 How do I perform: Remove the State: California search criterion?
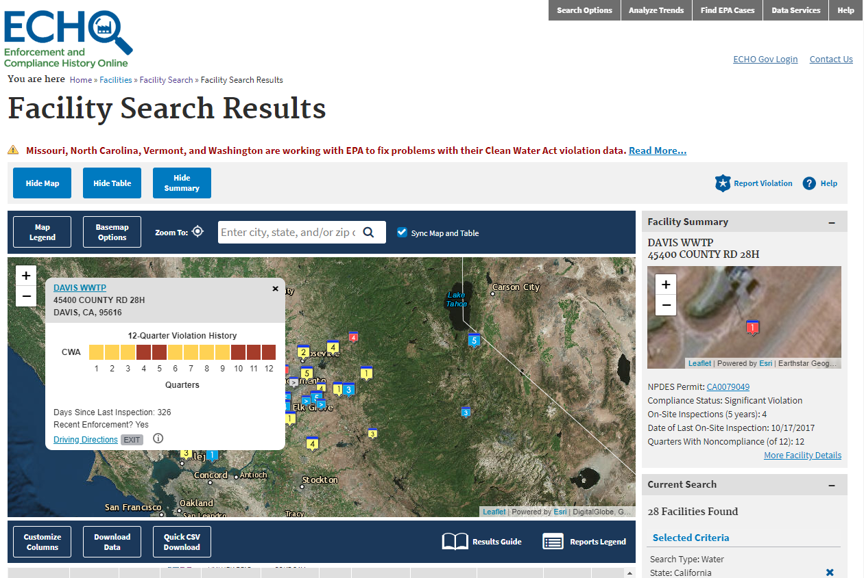pyautogui.click(x=830, y=572)
